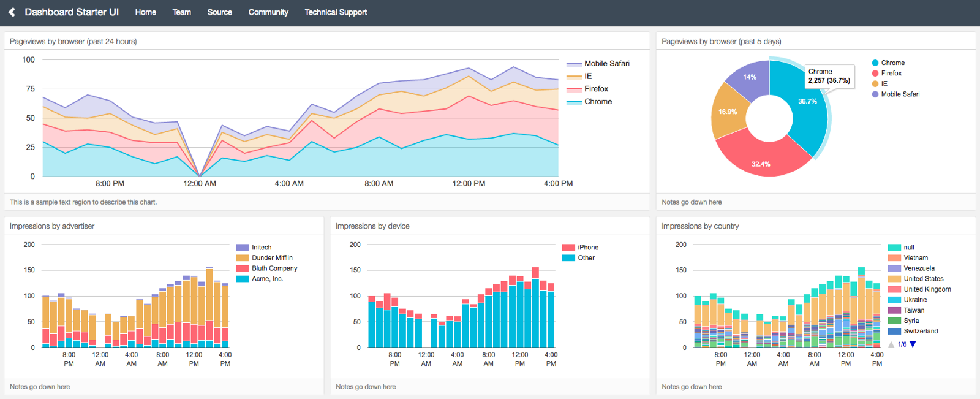Show next page of country legend entries
The height and width of the screenshot is (399, 980).
coord(913,344)
